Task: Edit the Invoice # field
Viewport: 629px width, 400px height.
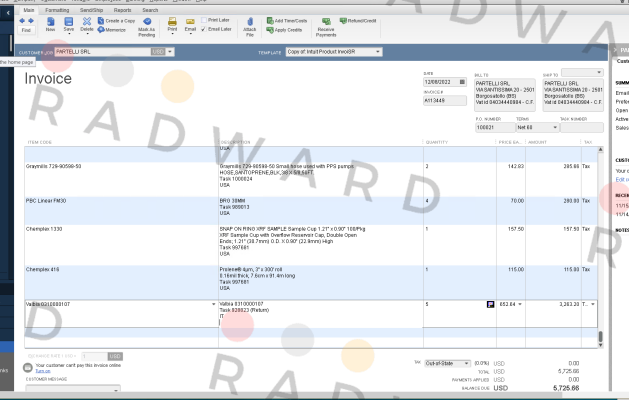Action: [444, 101]
